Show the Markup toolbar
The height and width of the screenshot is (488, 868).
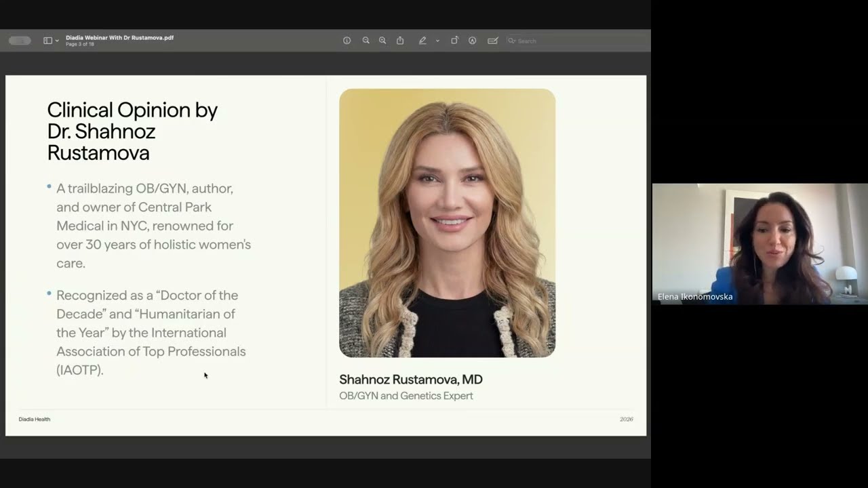[472, 41]
